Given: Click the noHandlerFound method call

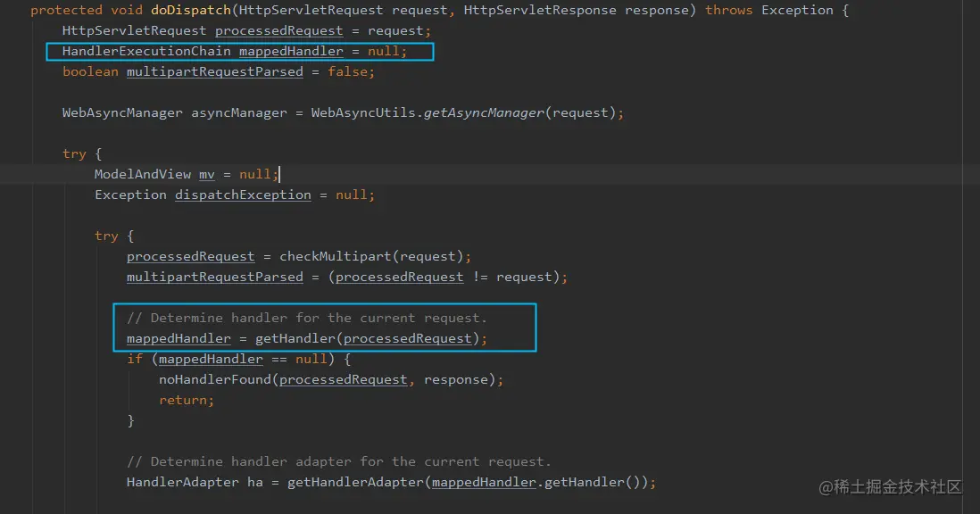Looking at the screenshot, I should [215, 380].
